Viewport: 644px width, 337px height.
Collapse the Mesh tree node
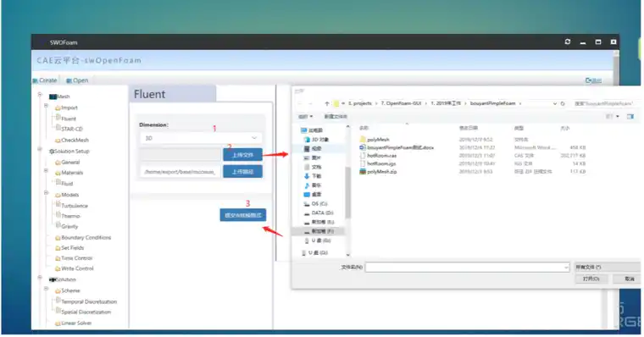tap(40, 95)
